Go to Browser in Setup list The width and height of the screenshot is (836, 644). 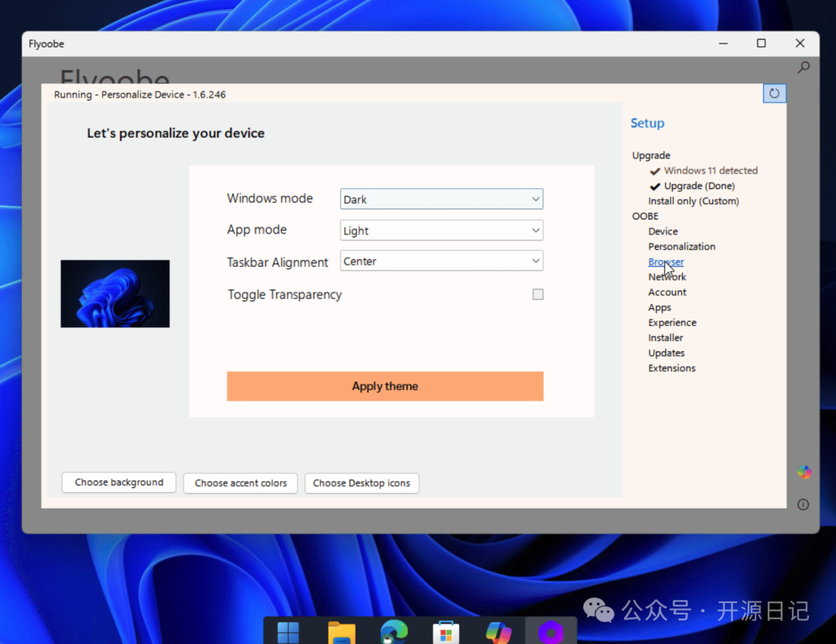(x=666, y=262)
